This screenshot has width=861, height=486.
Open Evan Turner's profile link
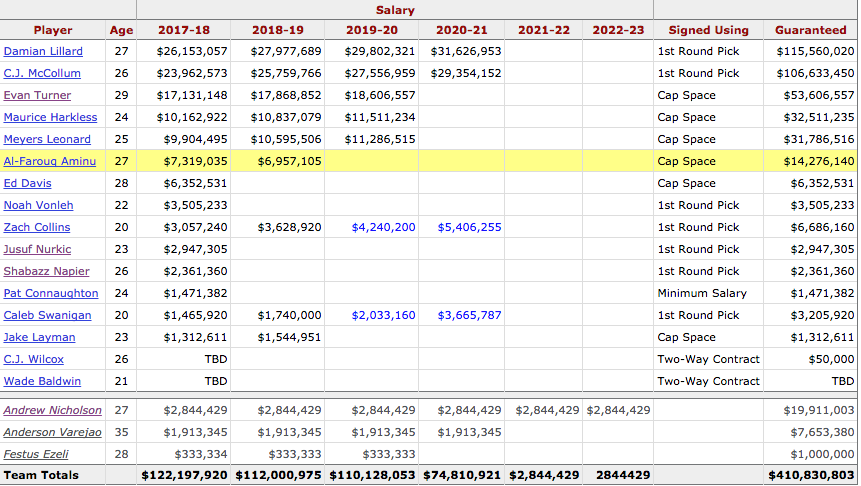tap(37, 95)
